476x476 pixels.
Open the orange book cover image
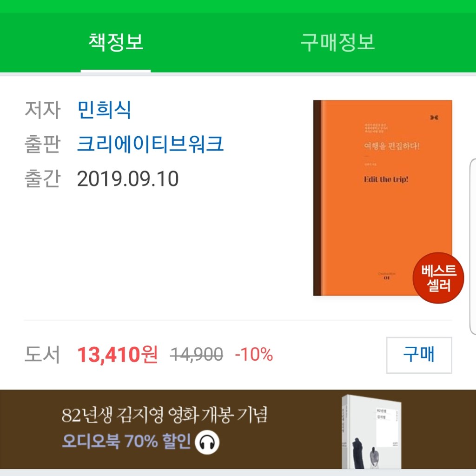pos(383,198)
